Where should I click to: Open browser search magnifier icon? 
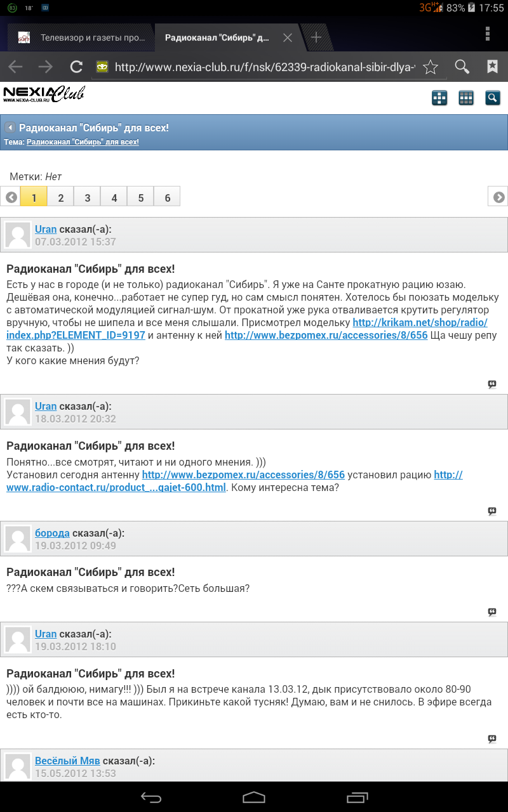pyautogui.click(x=462, y=67)
